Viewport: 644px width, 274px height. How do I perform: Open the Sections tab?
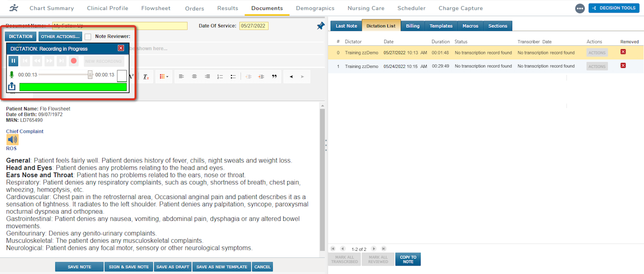(498, 26)
